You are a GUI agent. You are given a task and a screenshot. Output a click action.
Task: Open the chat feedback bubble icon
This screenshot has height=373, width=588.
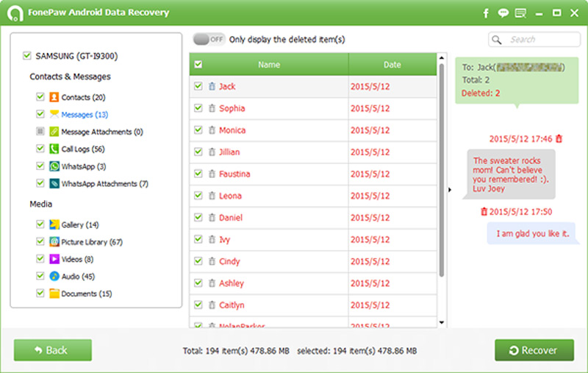click(x=503, y=13)
